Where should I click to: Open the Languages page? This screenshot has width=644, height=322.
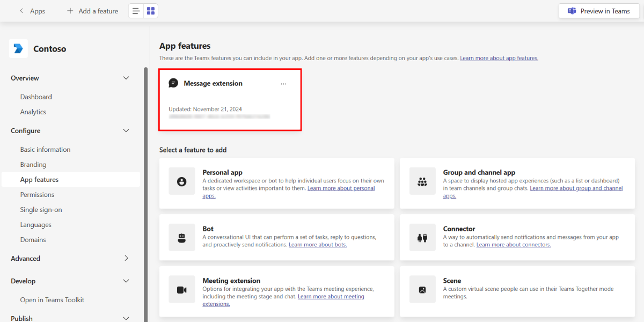36,225
